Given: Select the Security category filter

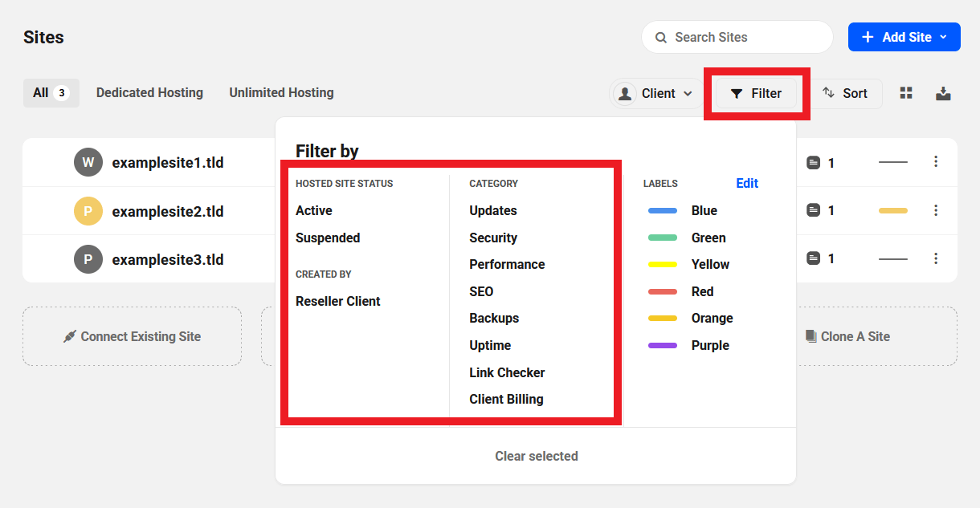Looking at the screenshot, I should coord(493,238).
